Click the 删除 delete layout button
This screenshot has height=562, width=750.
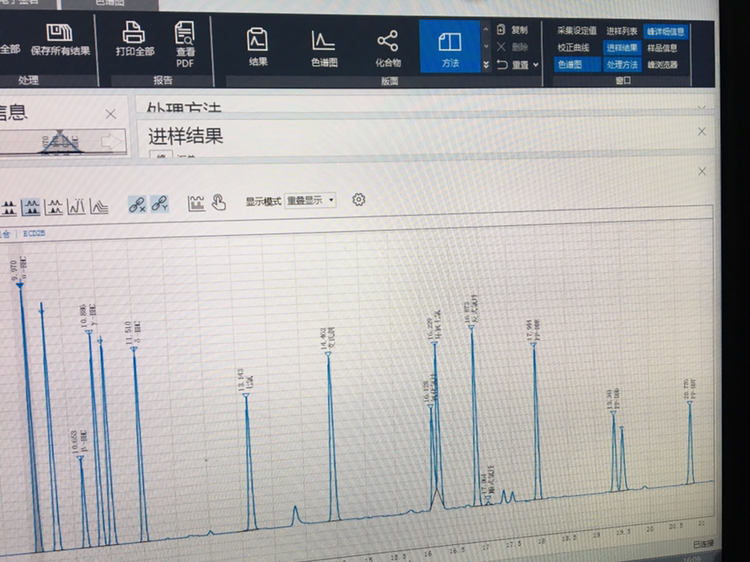coord(512,47)
